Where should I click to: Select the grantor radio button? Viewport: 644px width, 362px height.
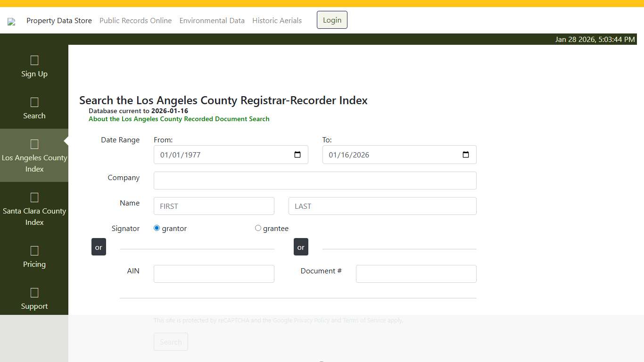pyautogui.click(x=157, y=228)
